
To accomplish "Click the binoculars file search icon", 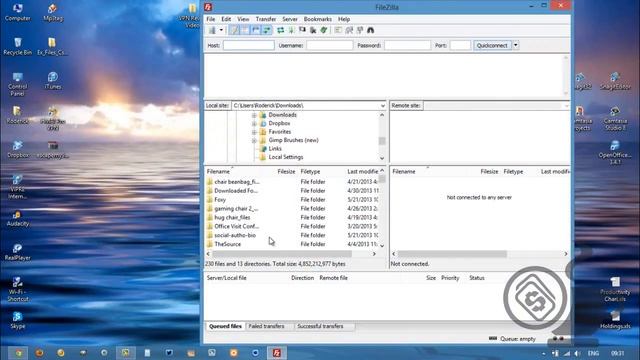I will tap(371, 30).
